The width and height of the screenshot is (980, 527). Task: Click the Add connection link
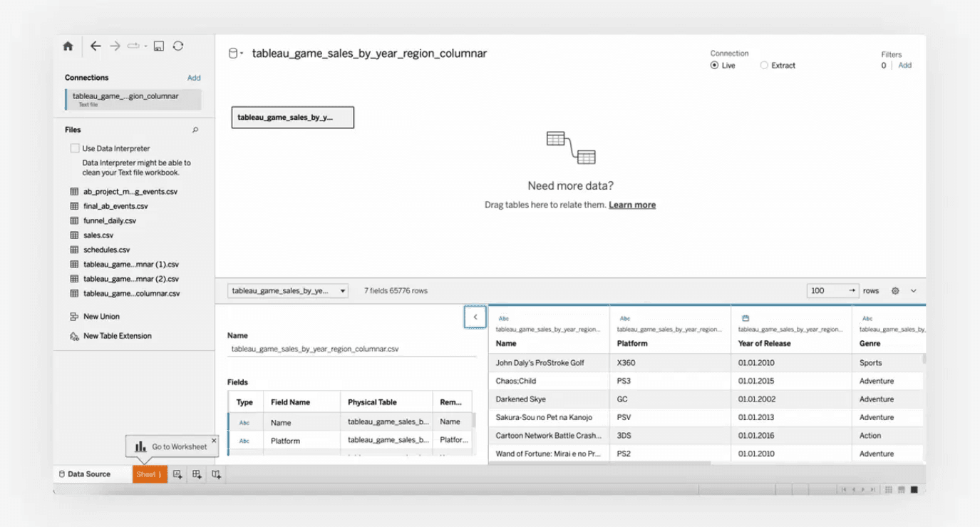[194, 78]
